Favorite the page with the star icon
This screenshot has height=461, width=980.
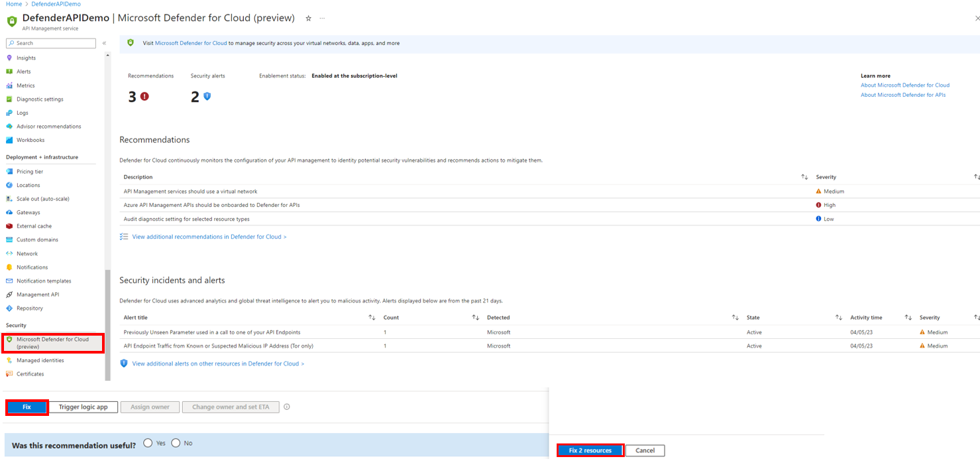[x=308, y=19]
